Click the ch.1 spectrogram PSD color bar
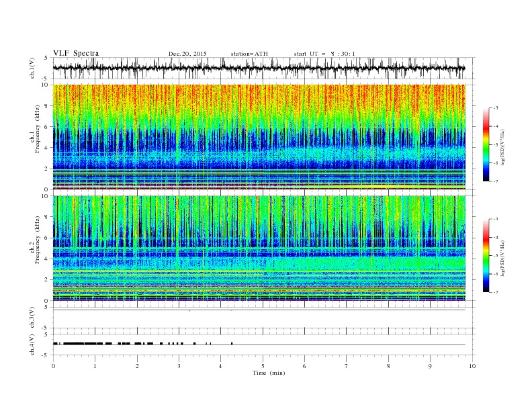Viewport: 532px width, 411px height. tap(486, 145)
